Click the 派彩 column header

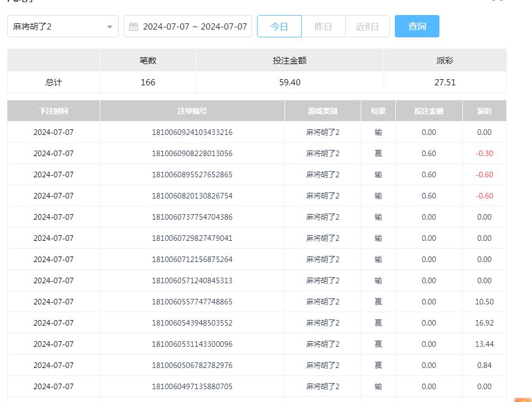pos(484,110)
